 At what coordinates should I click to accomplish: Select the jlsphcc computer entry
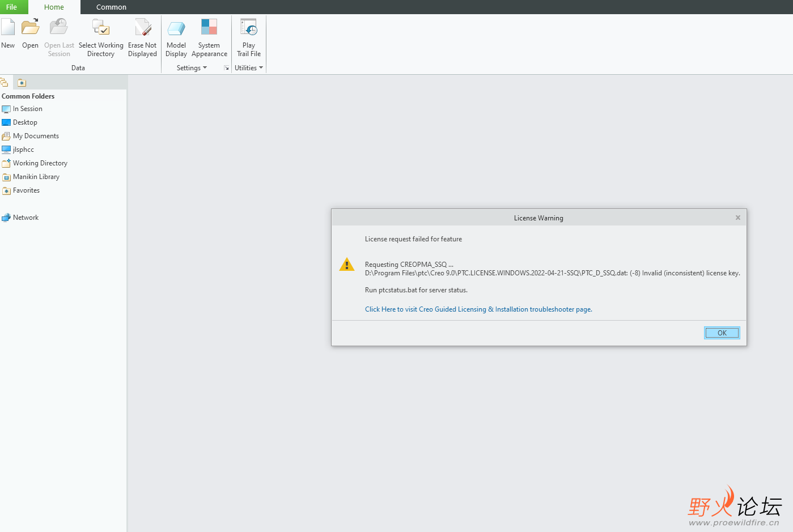pyautogui.click(x=18, y=150)
